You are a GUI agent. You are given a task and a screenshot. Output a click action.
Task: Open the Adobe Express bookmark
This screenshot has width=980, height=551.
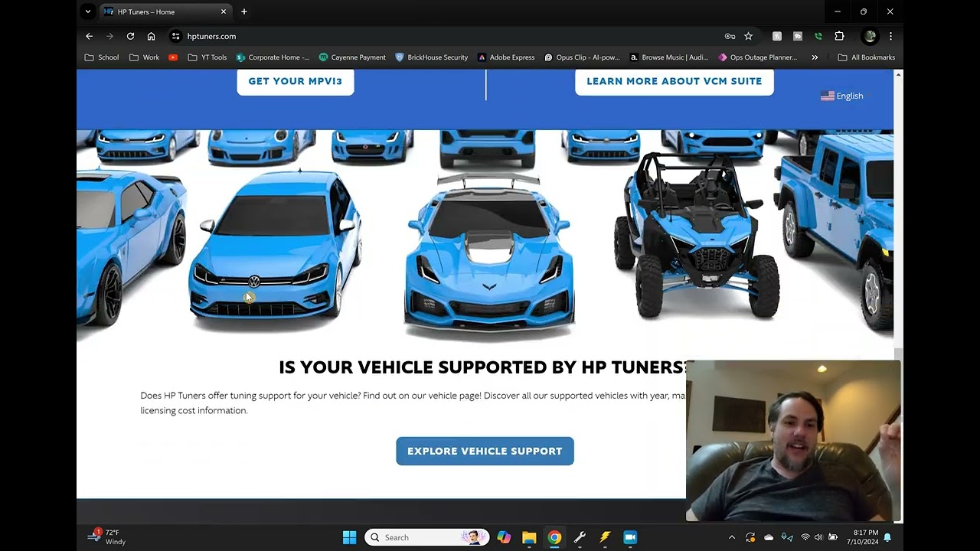505,57
